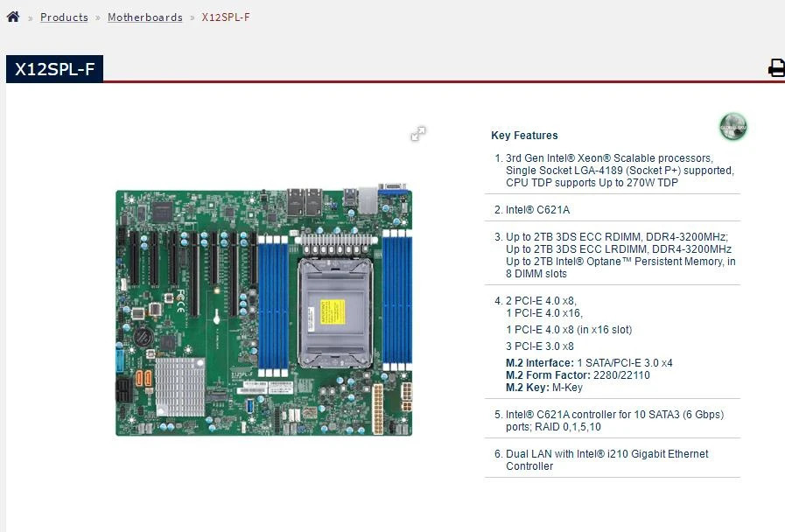Select the '2 PCI-E 4.0 x8' line

pyautogui.click(x=541, y=301)
